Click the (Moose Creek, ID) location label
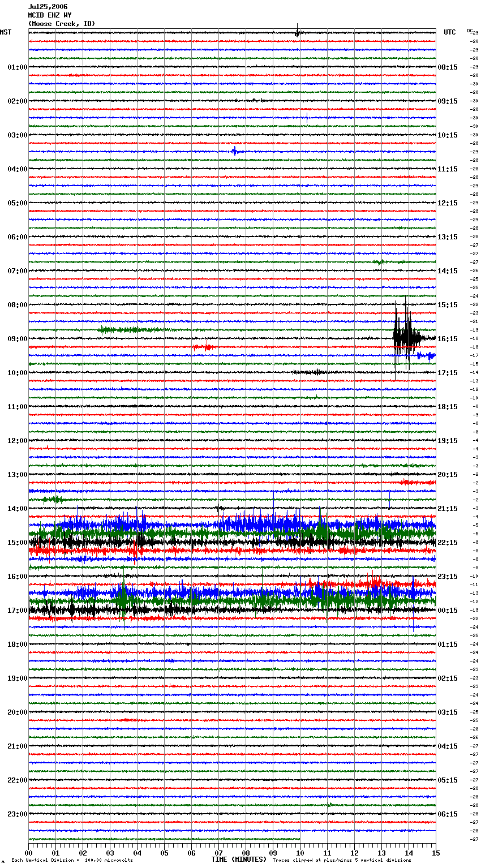 click(x=62, y=24)
